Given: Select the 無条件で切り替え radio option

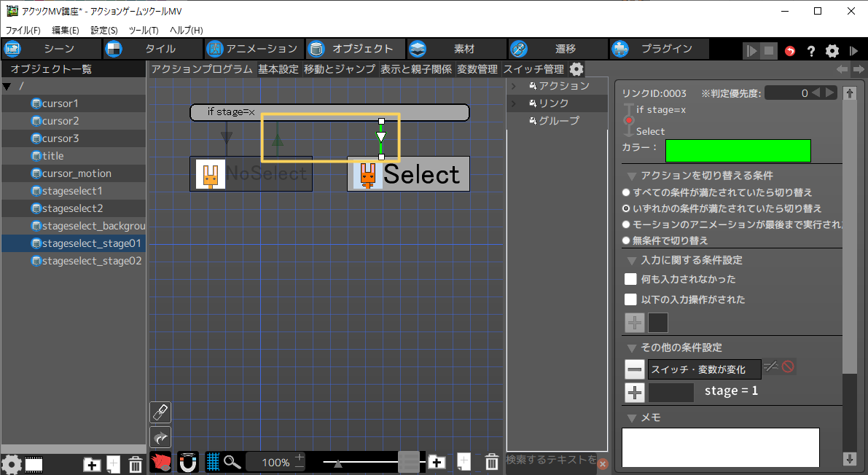Looking at the screenshot, I should [x=626, y=240].
